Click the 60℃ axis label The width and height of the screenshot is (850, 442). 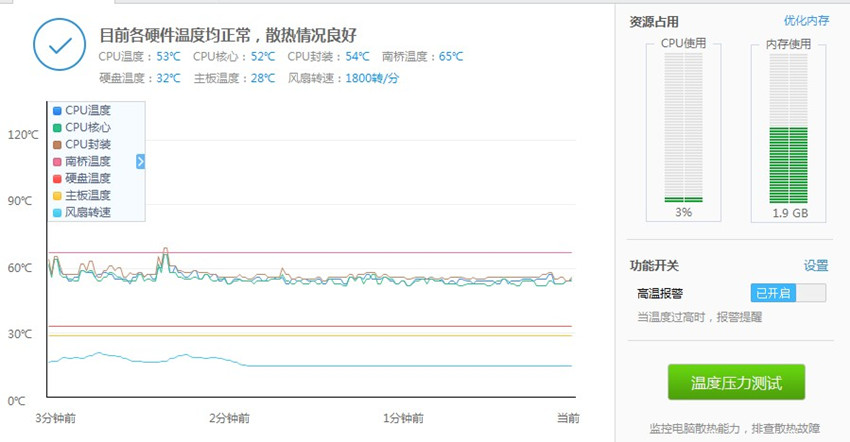[x=20, y=267]
